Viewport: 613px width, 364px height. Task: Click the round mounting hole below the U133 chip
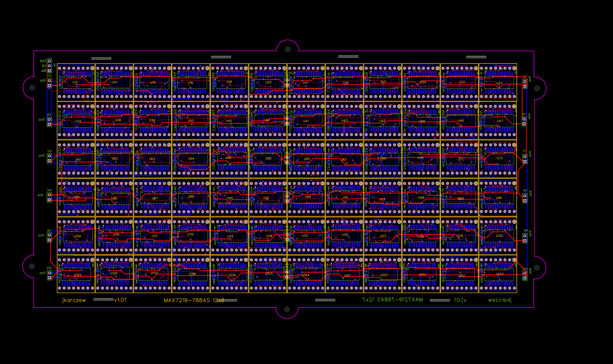point(288,309)
